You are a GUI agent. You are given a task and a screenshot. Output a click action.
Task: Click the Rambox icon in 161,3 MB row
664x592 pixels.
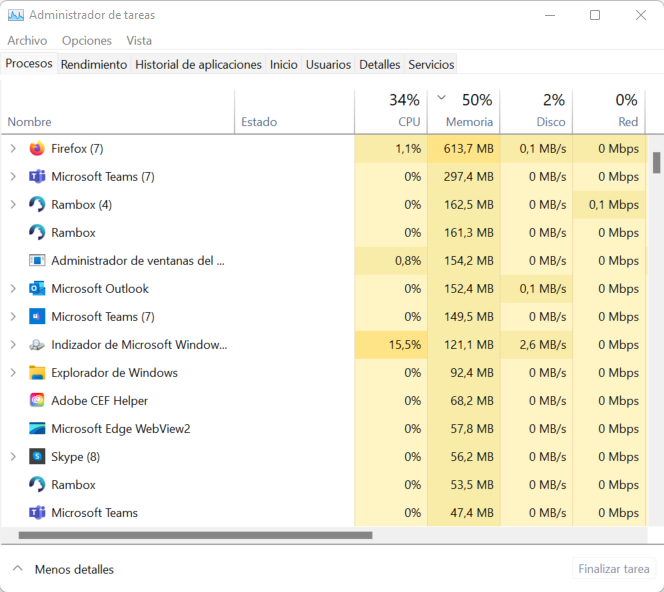(37, 232)
